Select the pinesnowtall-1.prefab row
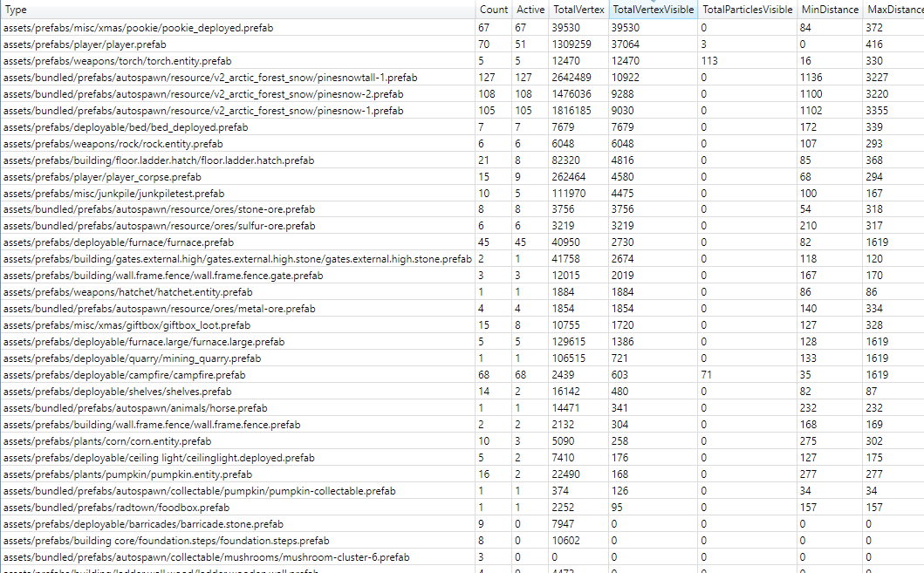This screenshot has width=924, height=573. (x=462, y=77)
